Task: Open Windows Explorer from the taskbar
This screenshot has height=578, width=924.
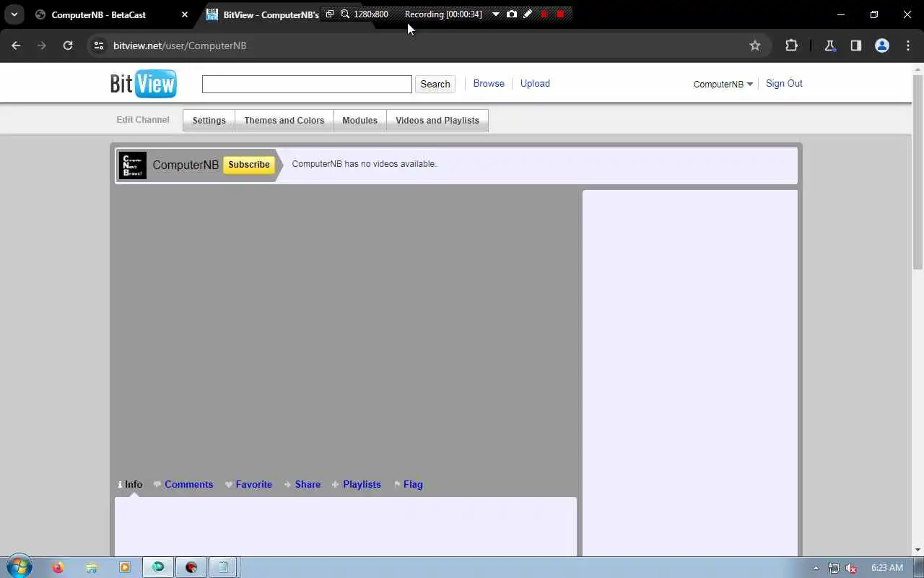Action: click(92, 567)
